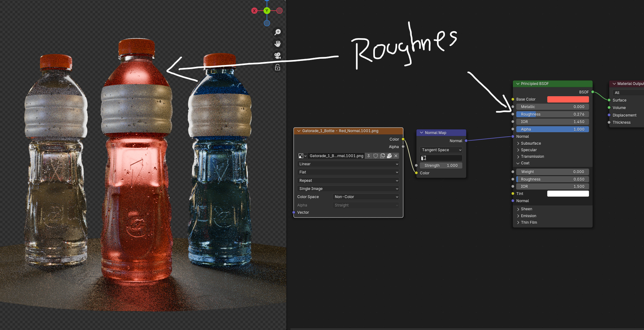Screen dimensions: 644x330
Task: Click the Base Color red swatch
Action: pyautogui.click(x=568, y=99)
